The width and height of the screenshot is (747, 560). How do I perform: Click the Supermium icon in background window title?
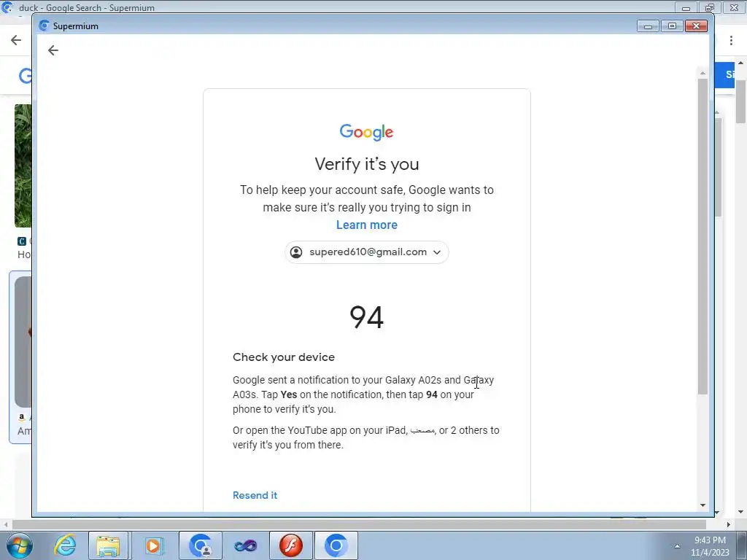point(7,7)
